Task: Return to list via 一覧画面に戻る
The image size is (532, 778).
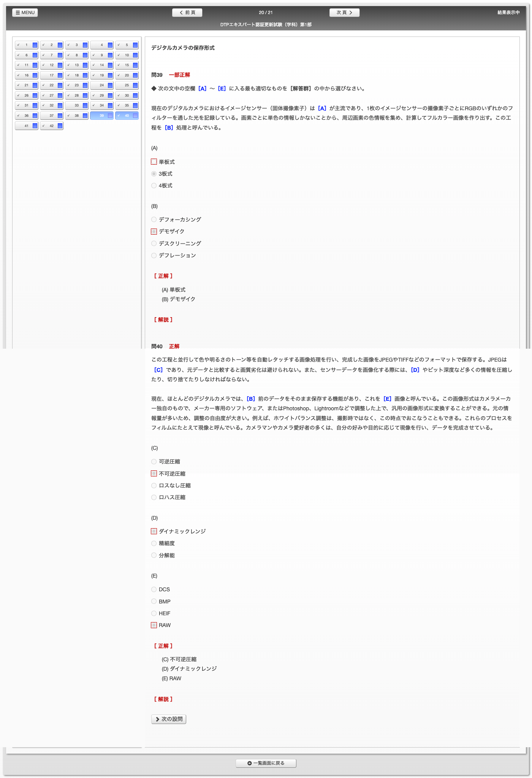Action: (x=266, y=763)
